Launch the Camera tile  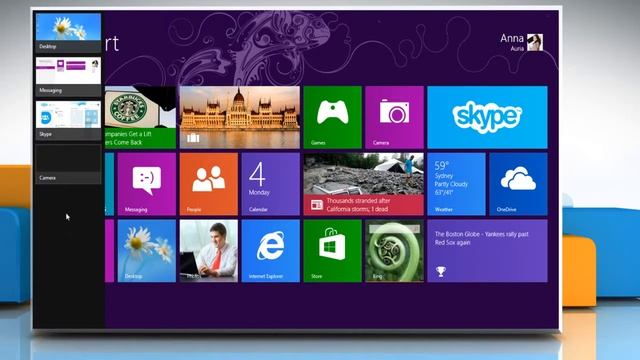394,117
